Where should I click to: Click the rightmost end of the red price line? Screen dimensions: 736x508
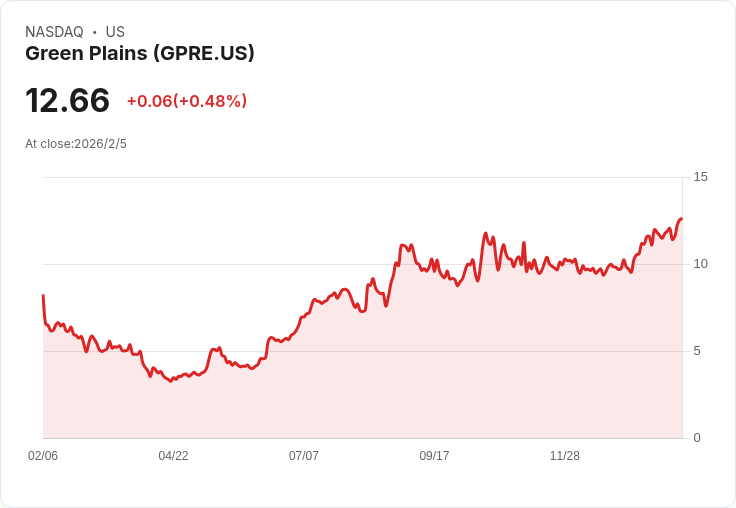(x=681, y=219)
